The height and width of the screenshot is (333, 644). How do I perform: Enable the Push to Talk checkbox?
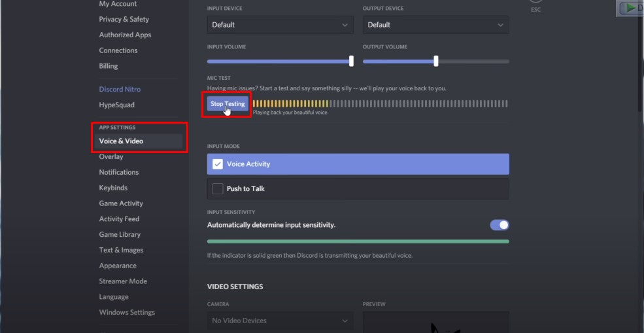coord(218,188)
